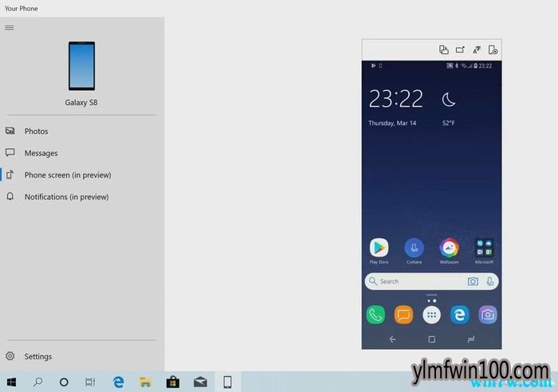This screenshot has width=558, height=392.
Task: Open Mail from the taskbar
Action: (200, 382)
